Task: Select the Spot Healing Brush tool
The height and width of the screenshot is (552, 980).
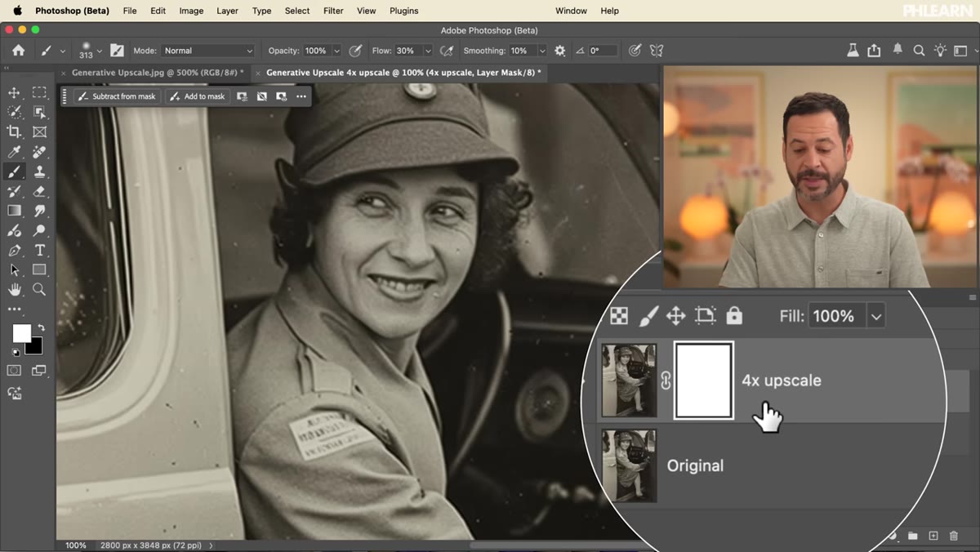Action: [x=39, y=152]
